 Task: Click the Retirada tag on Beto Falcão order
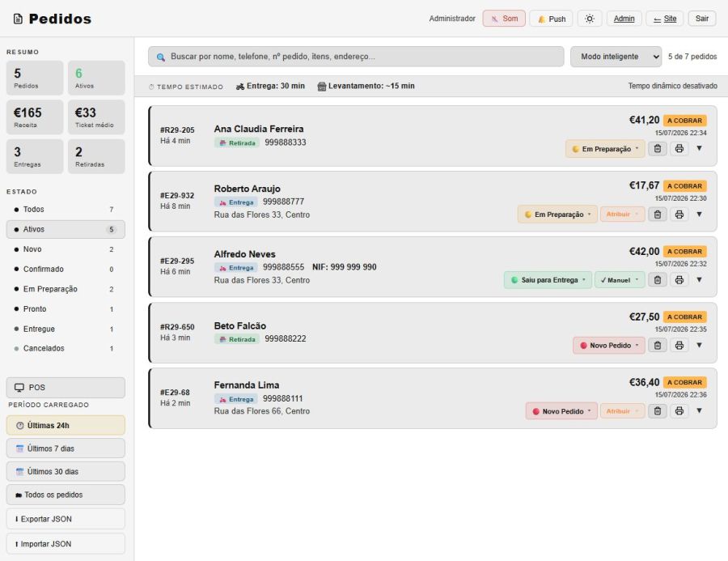click(237, 339)
